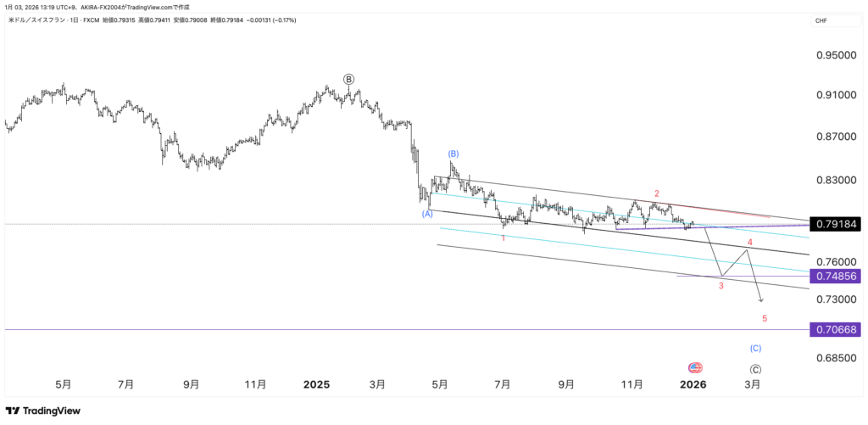Click the blue (C) wave label
This screenshot has width=868, height=425.
pos(755,348)
